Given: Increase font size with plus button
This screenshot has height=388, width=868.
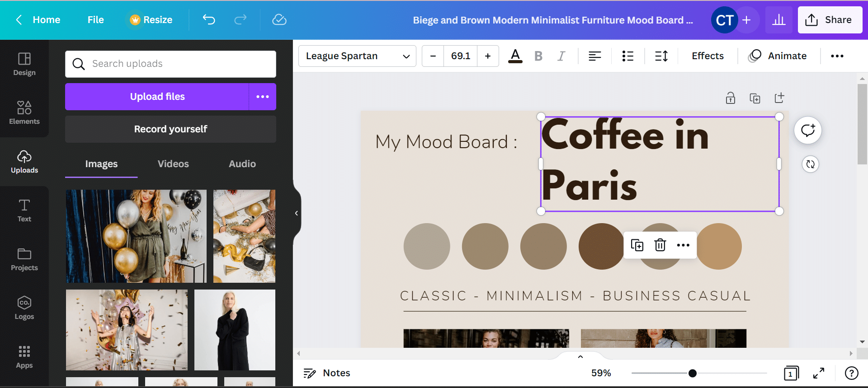Looking at the screenshot, I should tap(488, 56).
